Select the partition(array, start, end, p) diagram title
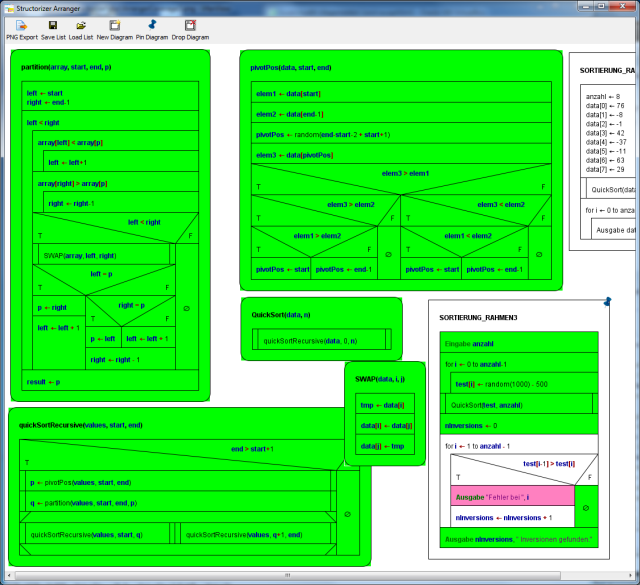Screen dimensions: 640x585 (66, 67)
